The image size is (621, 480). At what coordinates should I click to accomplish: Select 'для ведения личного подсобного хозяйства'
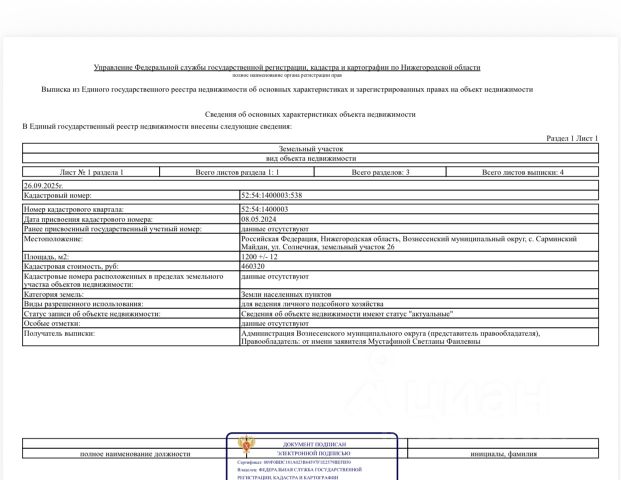[312, 304]
